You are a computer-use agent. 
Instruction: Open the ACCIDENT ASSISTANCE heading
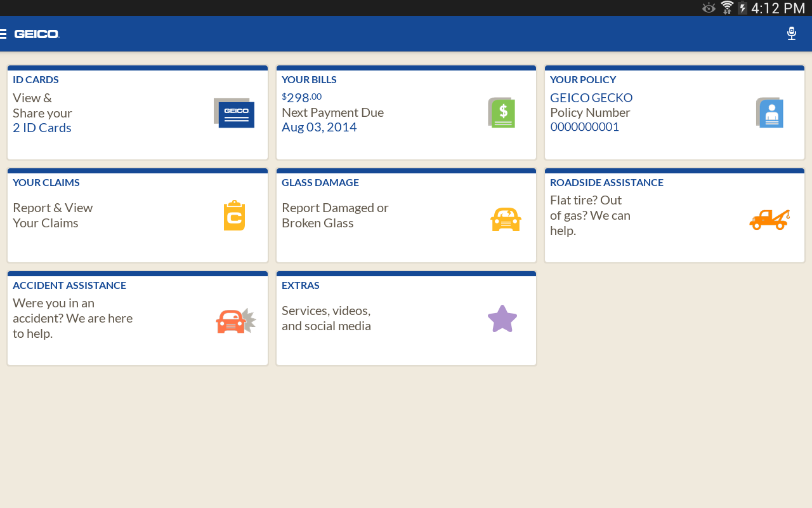click(x=69, y=285)
